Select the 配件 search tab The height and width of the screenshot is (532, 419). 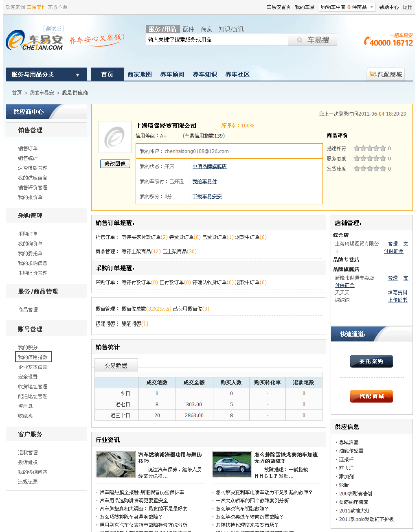point(189,29)
